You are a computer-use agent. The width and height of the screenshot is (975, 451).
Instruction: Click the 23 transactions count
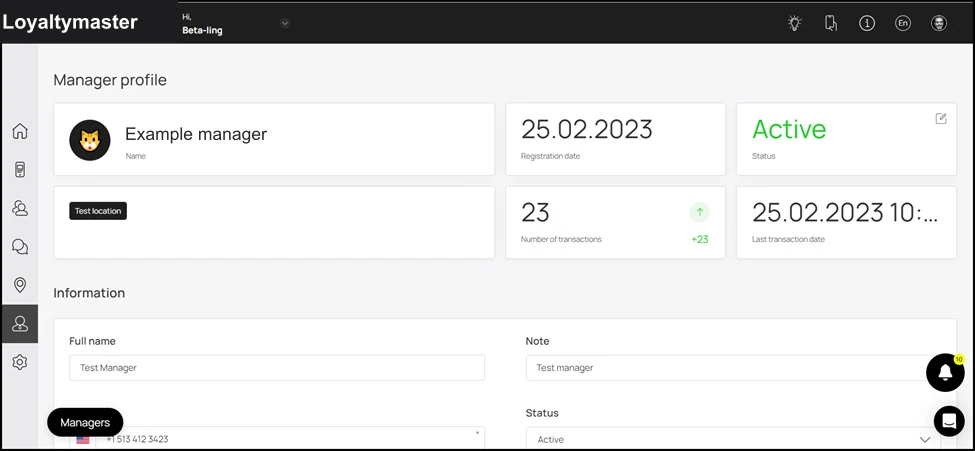click(x=535, y=213)
